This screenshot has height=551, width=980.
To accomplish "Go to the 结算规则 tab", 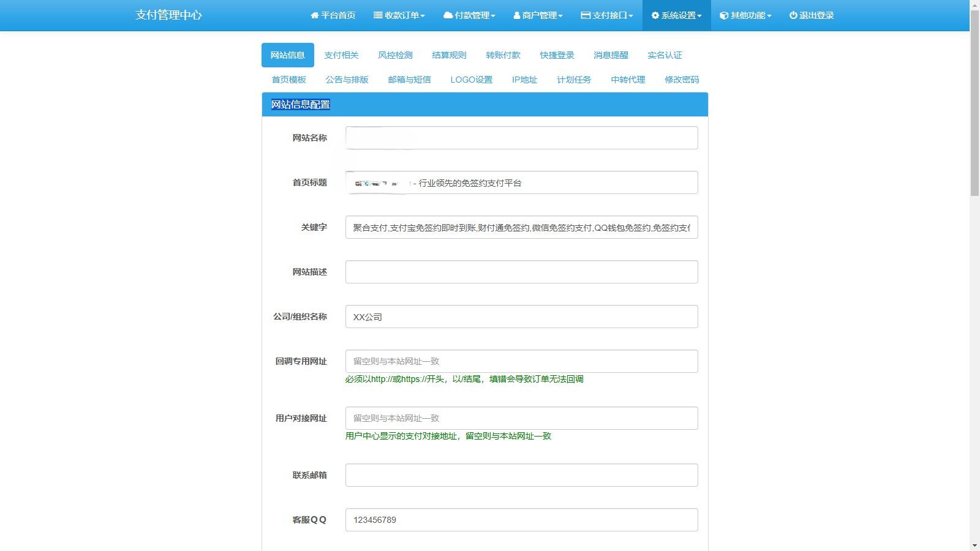I will [449, 55].
